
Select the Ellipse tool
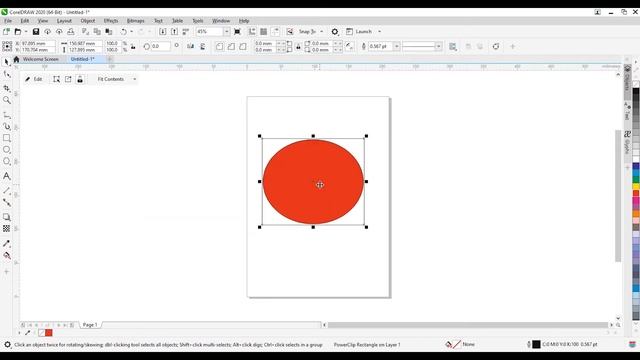pos(7,150)
